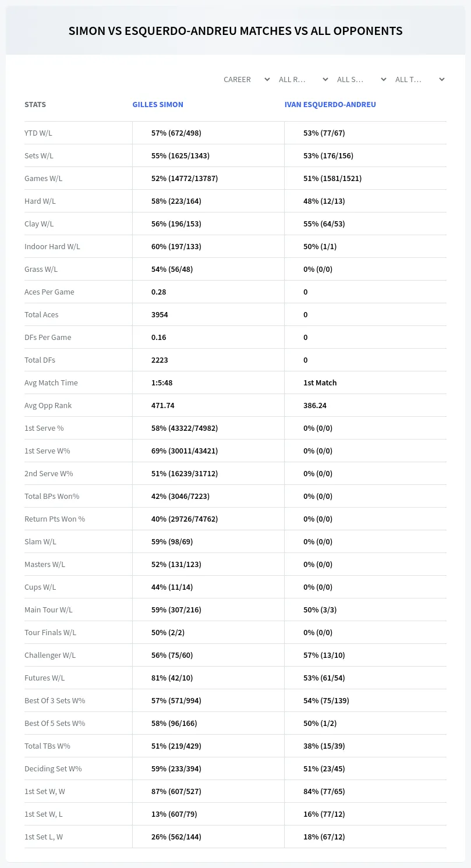Open the CAREER period dropdown
The height and width of the screenshot is (868, 471).
pos(246,79)
